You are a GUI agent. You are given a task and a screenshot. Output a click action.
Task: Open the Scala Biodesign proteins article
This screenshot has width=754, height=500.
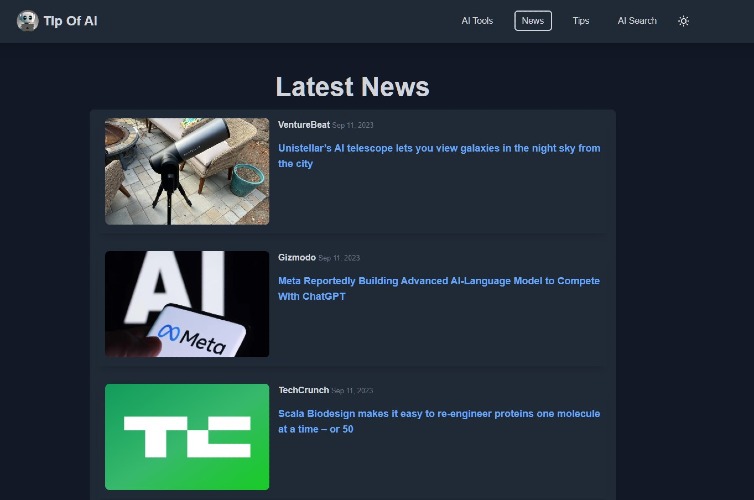click(439, 421)
